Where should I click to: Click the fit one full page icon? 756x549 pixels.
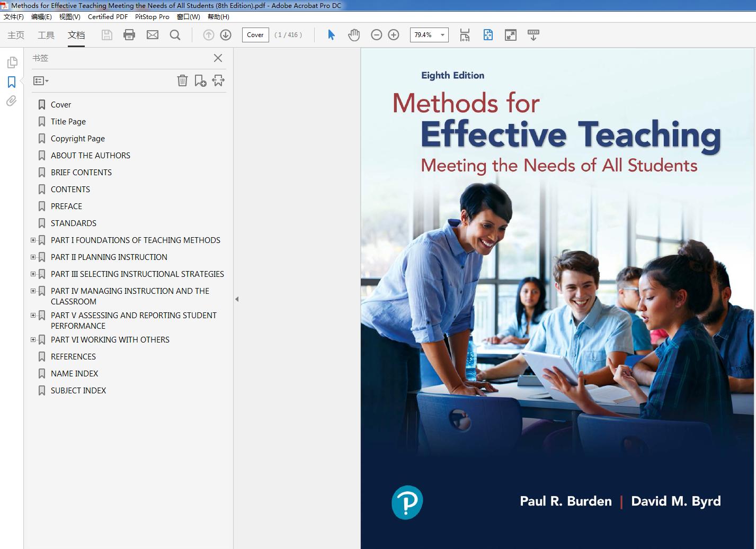(x=488, y=35)
